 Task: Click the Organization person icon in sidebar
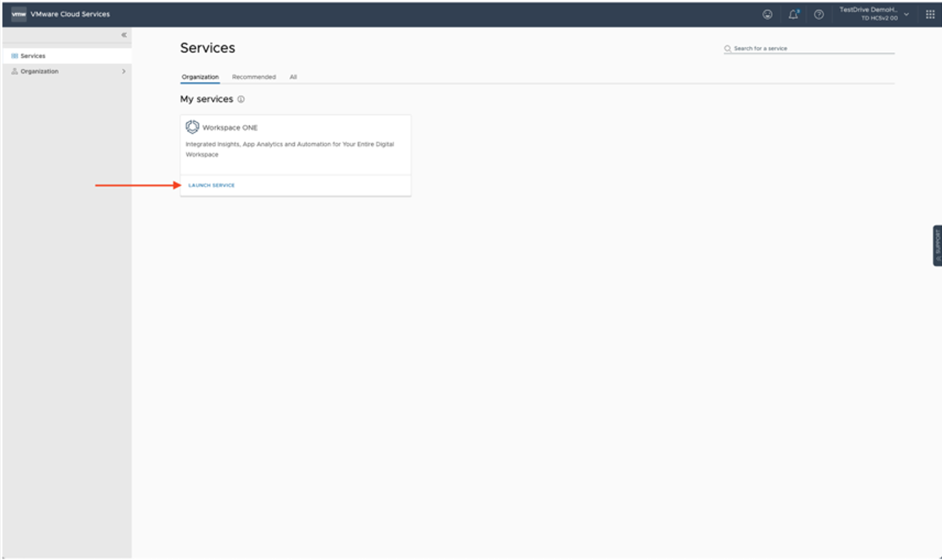14,71
